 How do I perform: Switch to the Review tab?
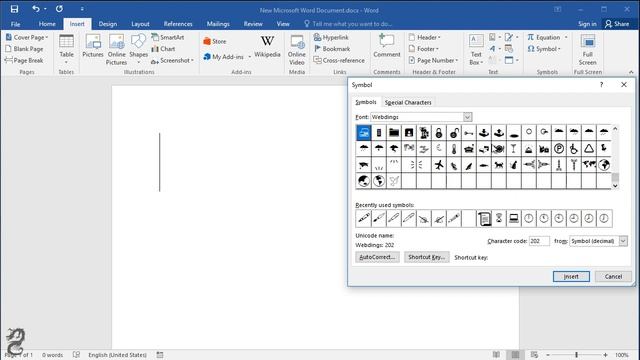(x=253, y=24)
